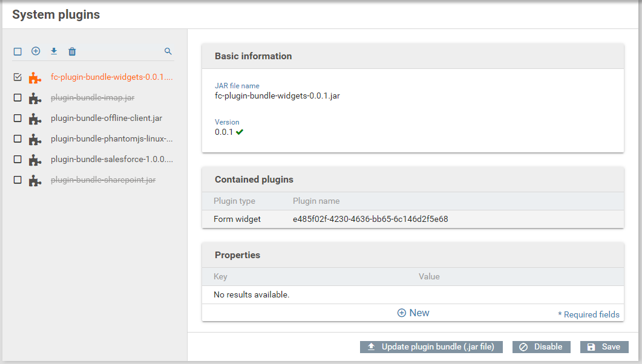Click the Key column header in Properties
The image size is (642, 364).
(220, 276)
